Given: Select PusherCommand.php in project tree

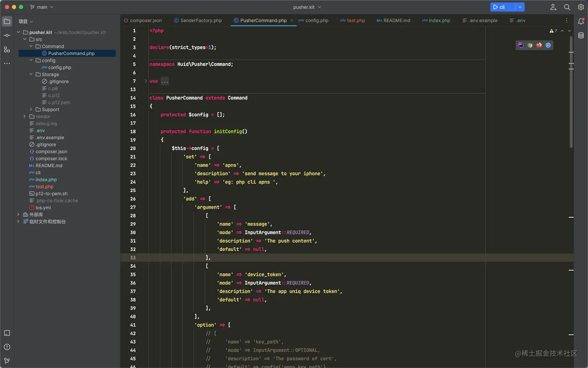Looking at the screenshot, I should point(67,53).
